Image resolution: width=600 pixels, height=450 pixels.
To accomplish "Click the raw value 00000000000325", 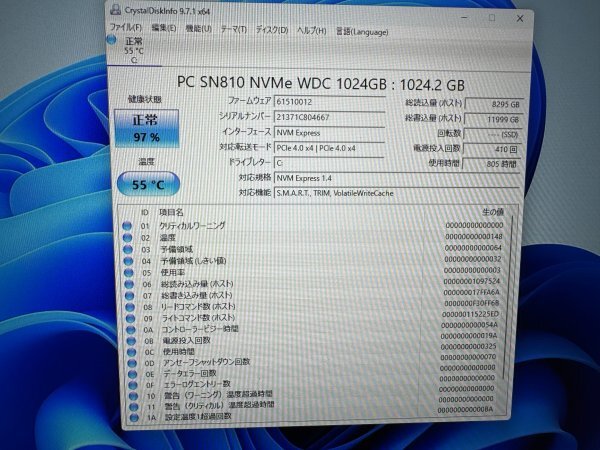I will 468,347.
